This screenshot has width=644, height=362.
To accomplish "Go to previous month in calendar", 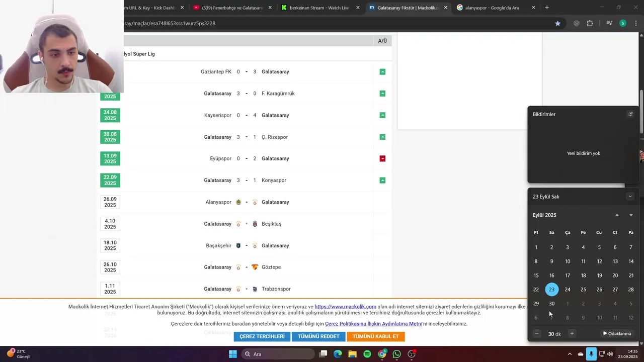I will click(617, 215).
